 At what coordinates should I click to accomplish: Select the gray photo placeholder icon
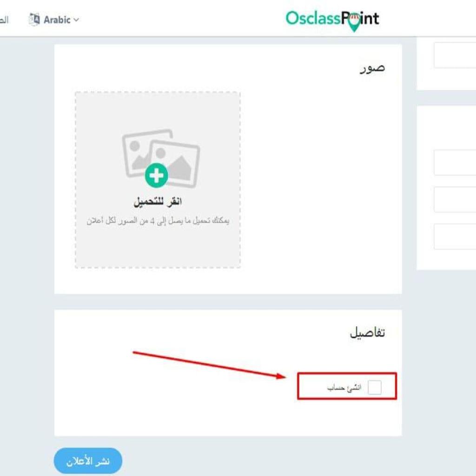pyautogui.click(x=161, y=158)
